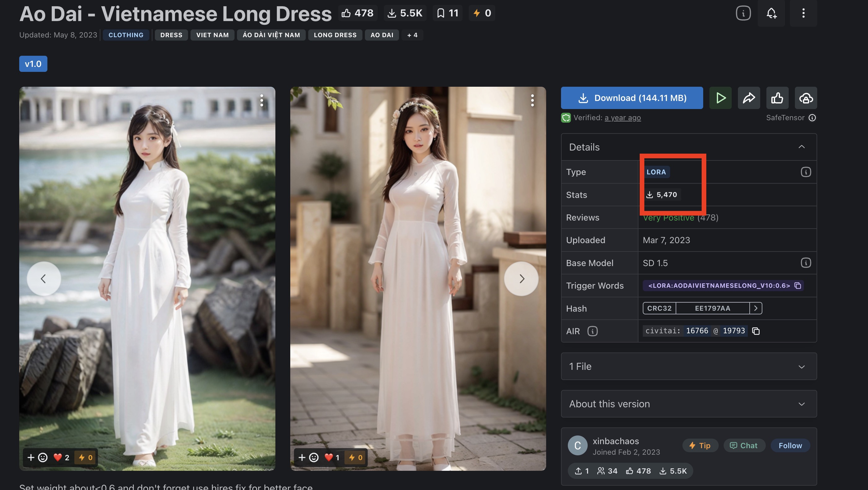The width and height of the screenshot is (868, 490).
Task: Select the DRESS tag
Action: (x=171, y=35)
